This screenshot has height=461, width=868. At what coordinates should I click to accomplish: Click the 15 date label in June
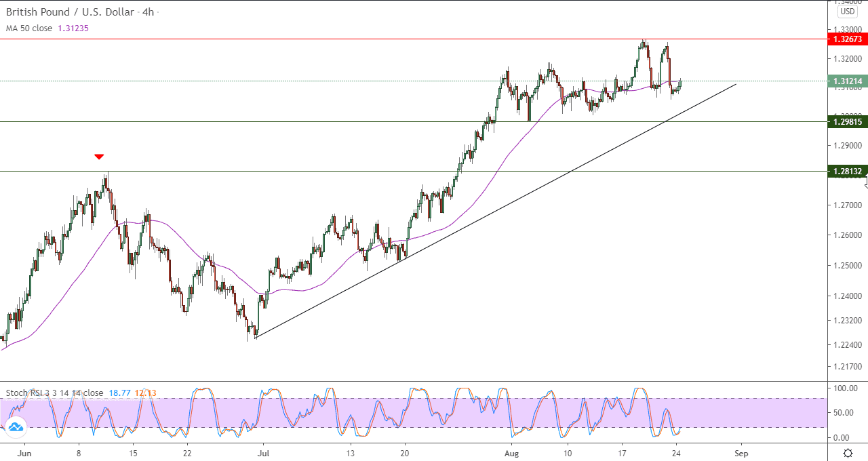coord(133,454)
